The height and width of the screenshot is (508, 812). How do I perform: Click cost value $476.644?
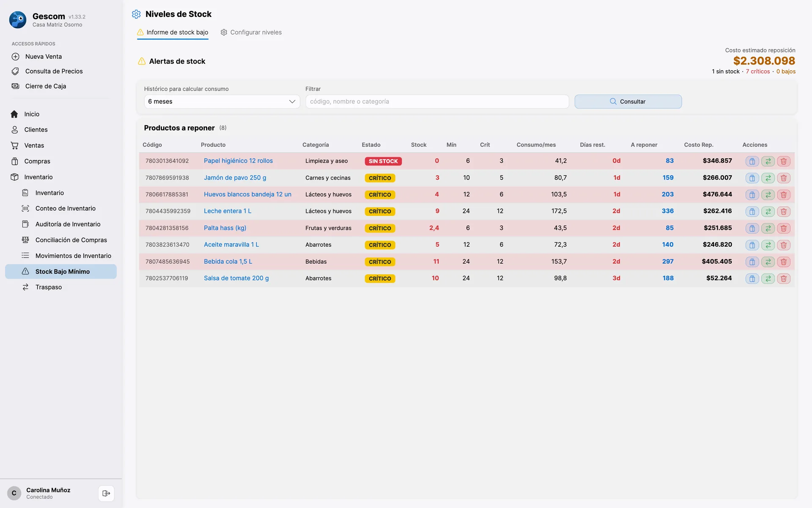click(717, 194)
